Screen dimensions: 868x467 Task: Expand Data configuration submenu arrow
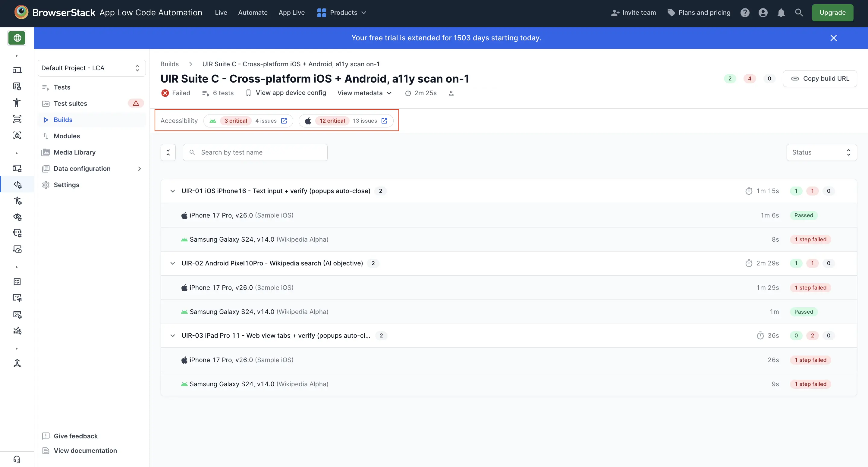coord(140,168)
